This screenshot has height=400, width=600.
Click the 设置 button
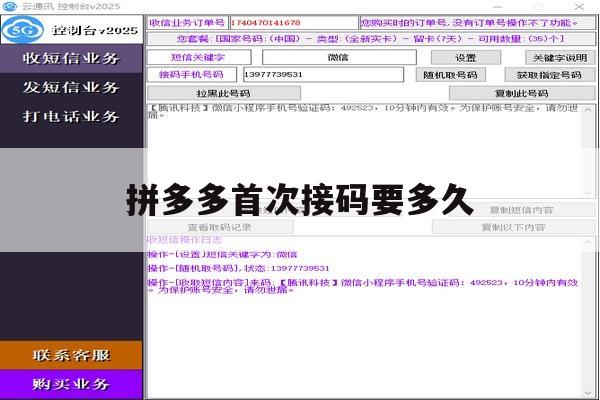pos(466,58)
